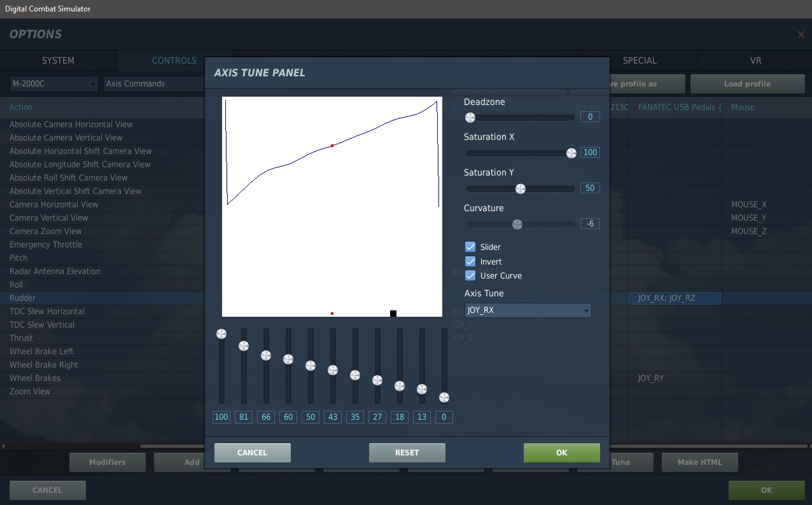Click the curve slider with value 100
Viewport: 812px width, 505px height.
click(x=221, y=334)
